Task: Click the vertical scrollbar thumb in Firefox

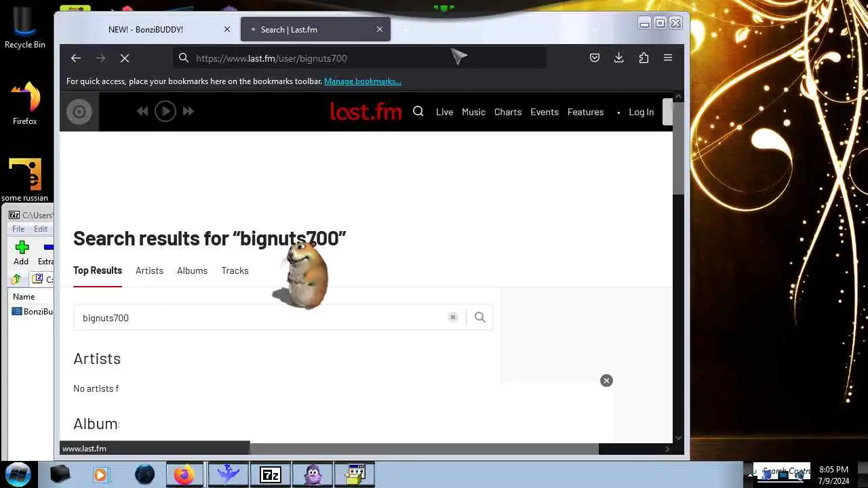Action: coord(678,149)
